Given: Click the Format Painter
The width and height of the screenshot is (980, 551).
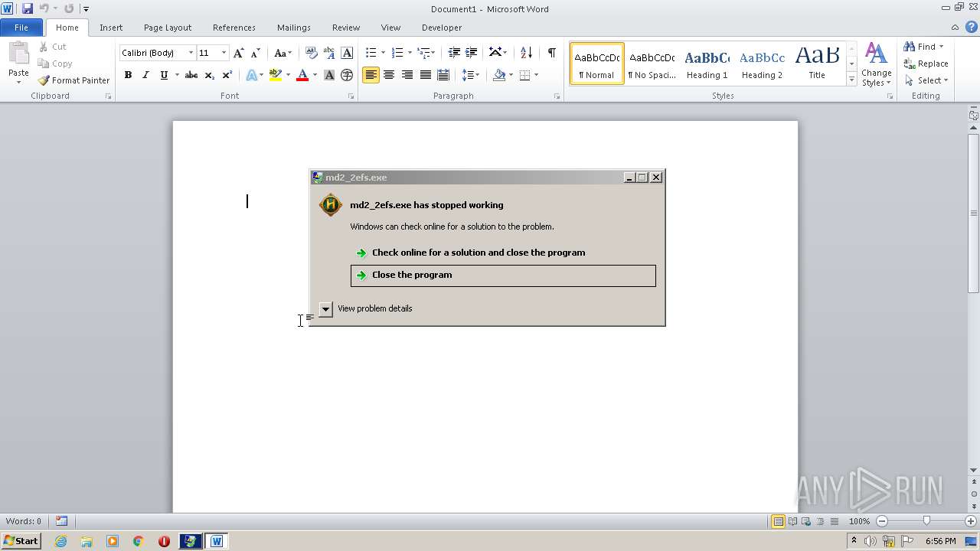Looking at the screenshot, I should (x=73, y=80).
